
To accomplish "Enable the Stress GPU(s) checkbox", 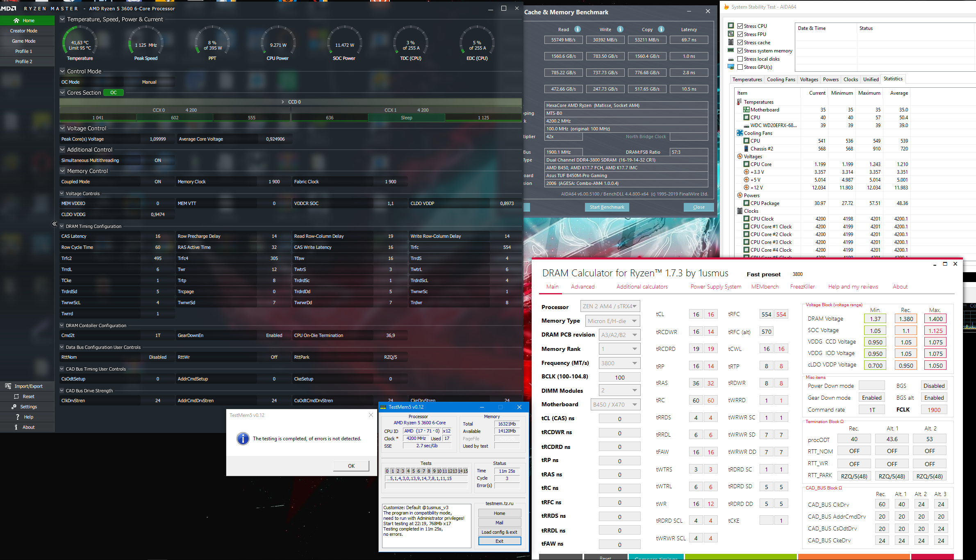I will [740, 67].
